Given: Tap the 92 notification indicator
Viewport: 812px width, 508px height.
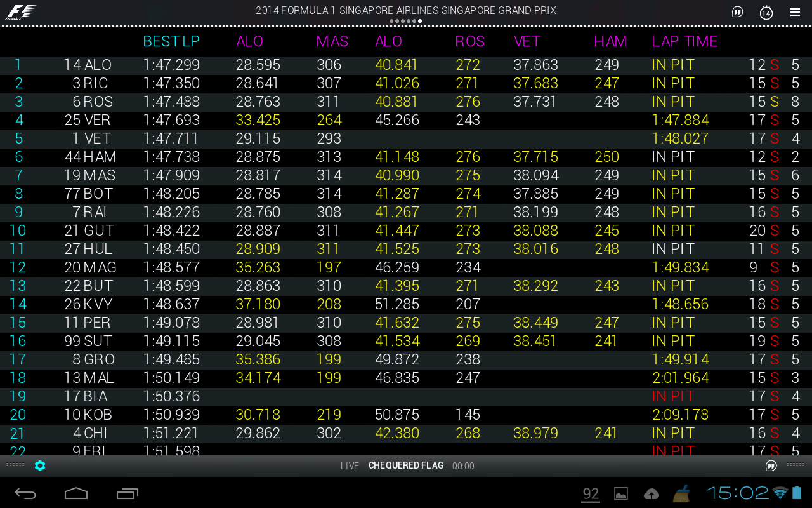Looking at the screenshot, I should coord(591,494).
